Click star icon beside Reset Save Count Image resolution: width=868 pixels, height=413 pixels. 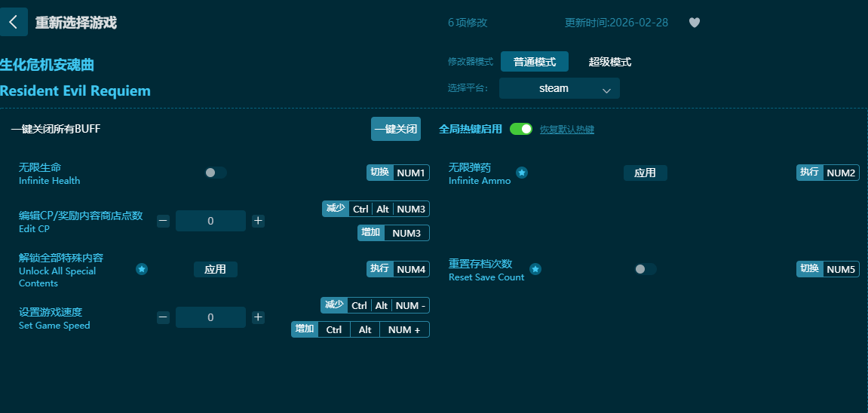tap(535, 269)
